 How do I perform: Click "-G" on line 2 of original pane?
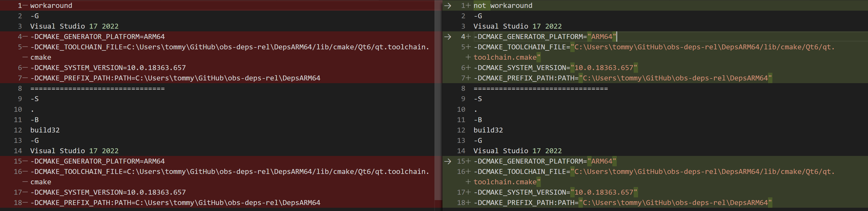35,16
